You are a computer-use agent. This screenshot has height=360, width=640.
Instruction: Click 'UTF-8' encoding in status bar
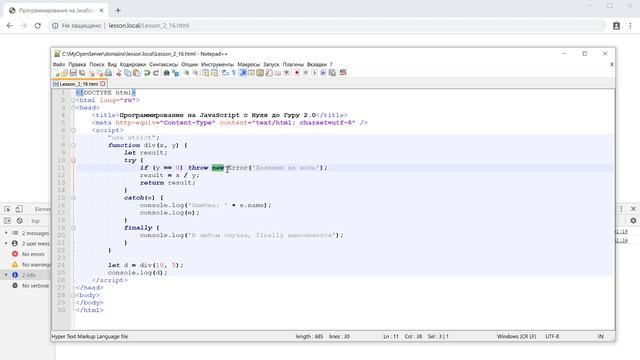pos(552,337)
